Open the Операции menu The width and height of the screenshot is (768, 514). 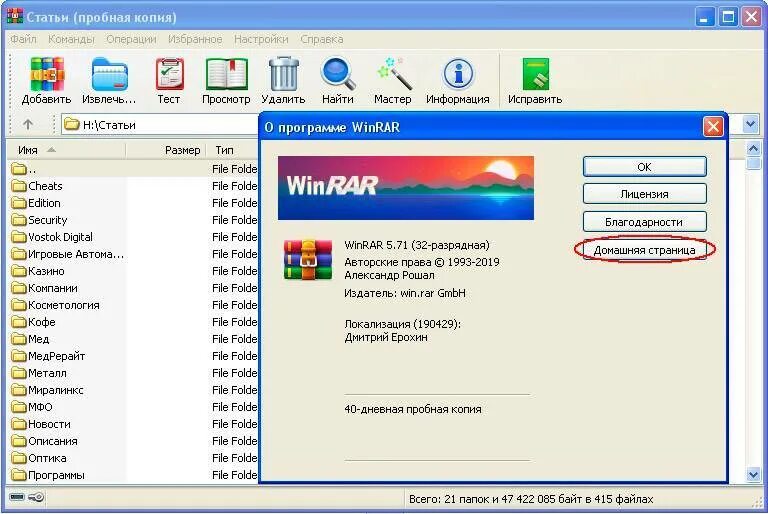click(x=131, y=39)
